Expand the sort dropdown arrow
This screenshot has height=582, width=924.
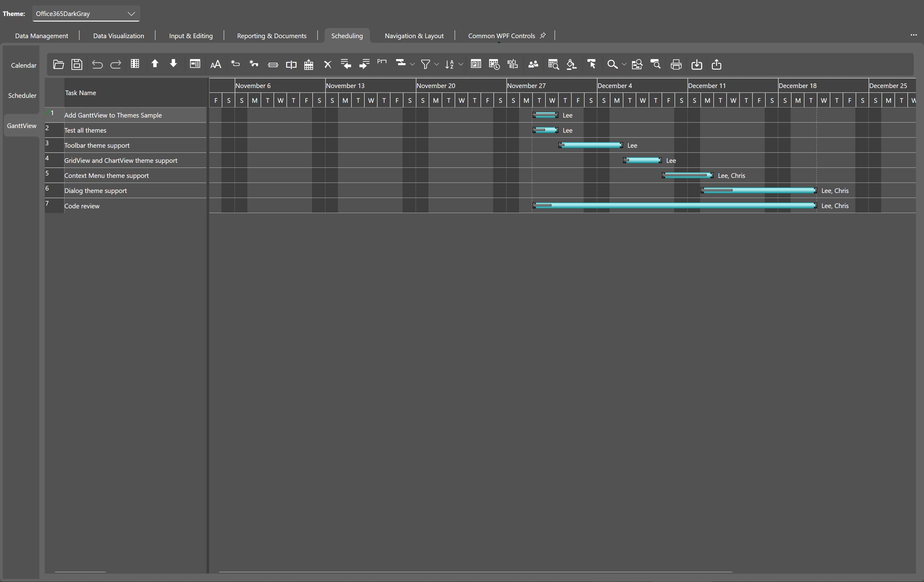tap(461, 64)
